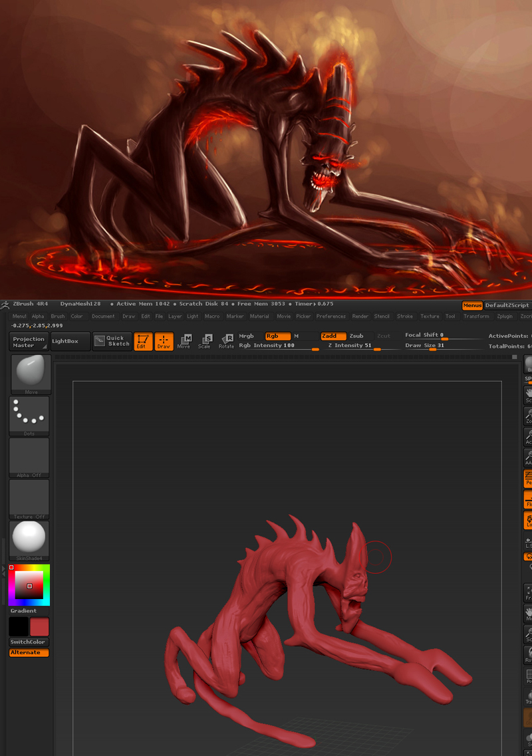Enable Zsub sculpting mode
The image size is (532, 756).
(357, 336)
